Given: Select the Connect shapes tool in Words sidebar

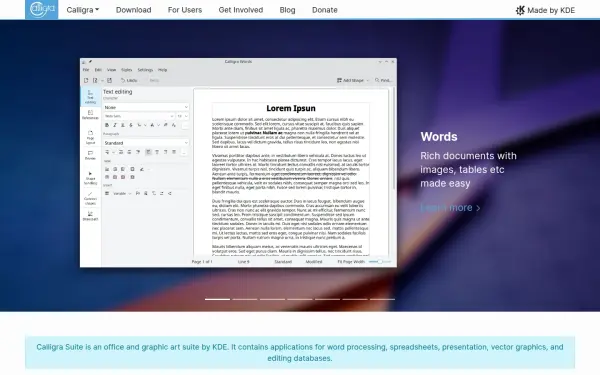Looking at the screenshot, I should coord(90,198).
